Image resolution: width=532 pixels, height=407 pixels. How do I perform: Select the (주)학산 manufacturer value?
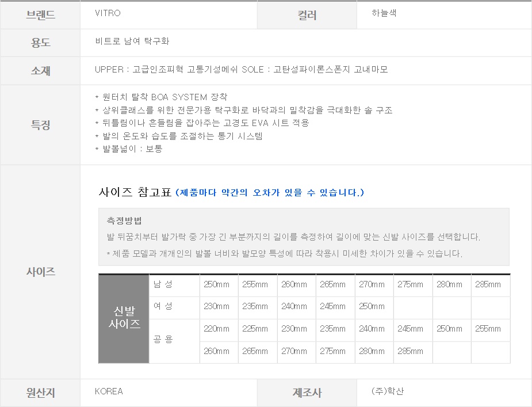click(388, 391)
